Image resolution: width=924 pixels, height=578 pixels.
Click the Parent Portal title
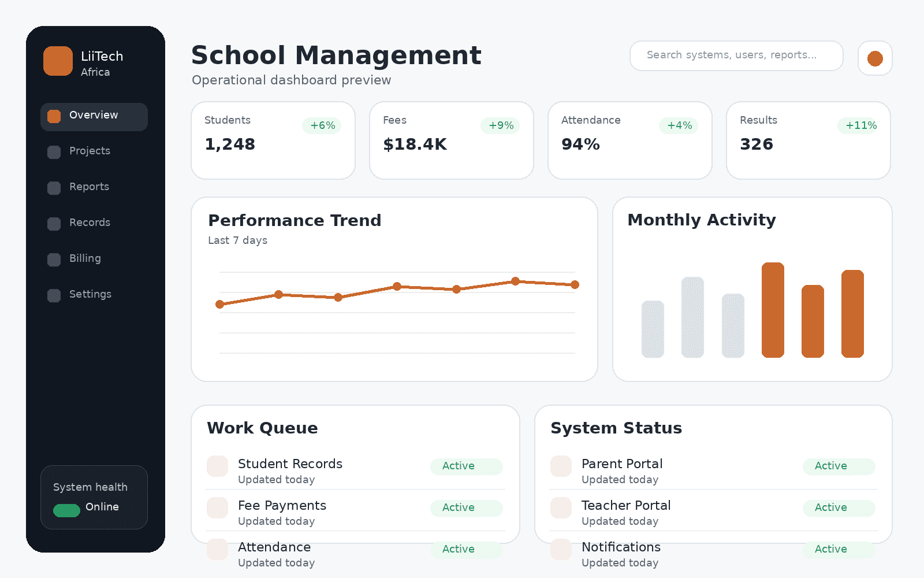[622, 464]
